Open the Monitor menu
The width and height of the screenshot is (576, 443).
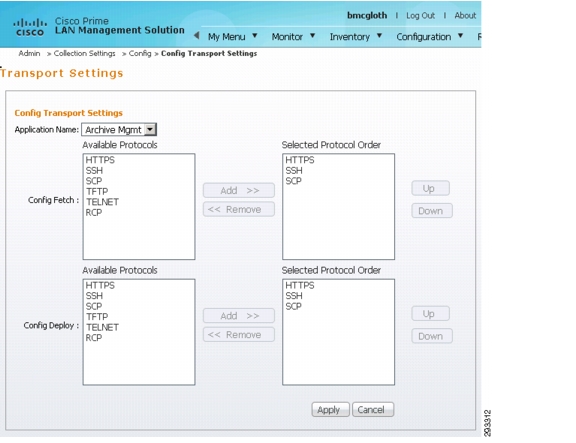(293, 36)
